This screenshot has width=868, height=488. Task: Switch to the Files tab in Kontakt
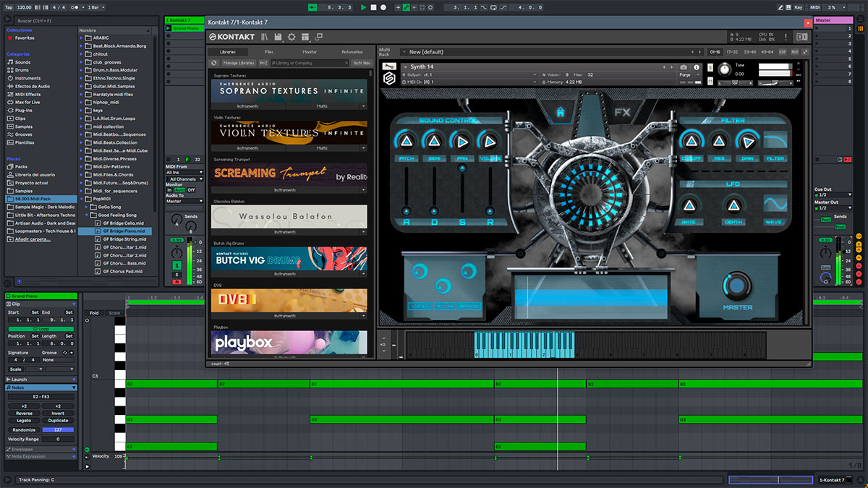tap(268, 52)
